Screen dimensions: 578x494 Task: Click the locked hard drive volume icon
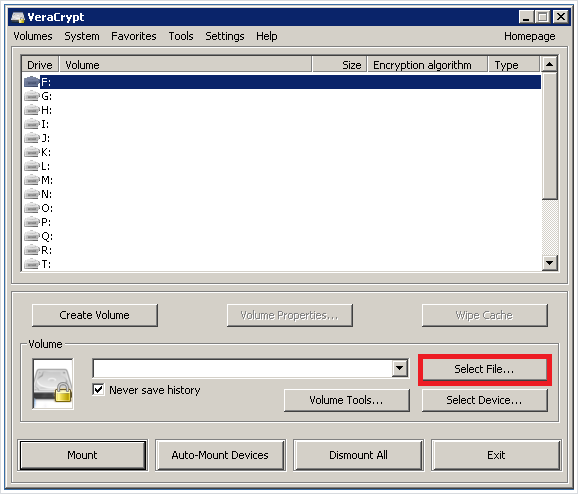tap(53, 384)
